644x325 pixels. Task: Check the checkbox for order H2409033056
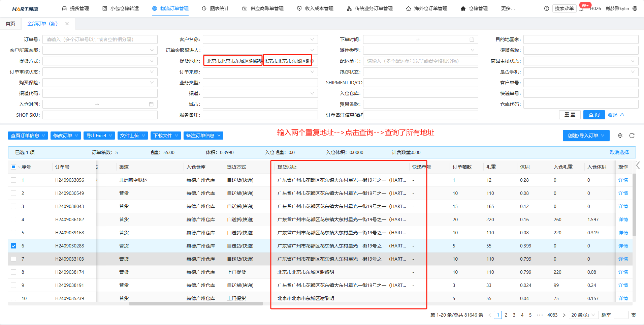pos(13,180)
